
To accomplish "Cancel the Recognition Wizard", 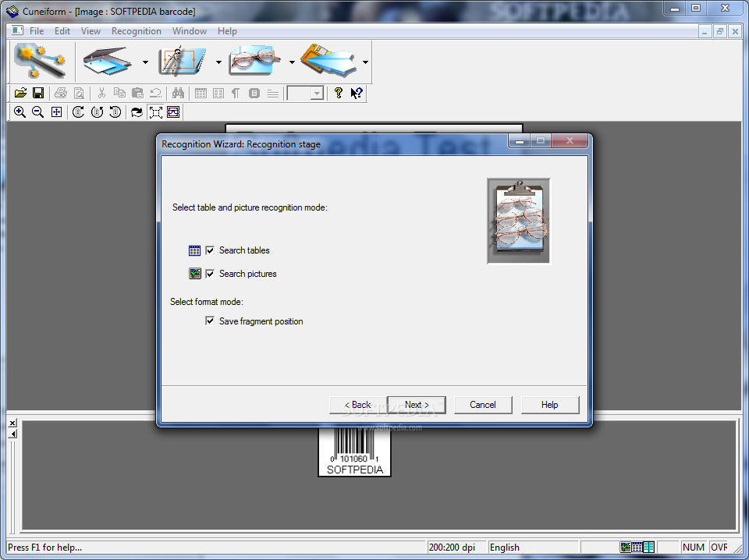I will 483,405.
